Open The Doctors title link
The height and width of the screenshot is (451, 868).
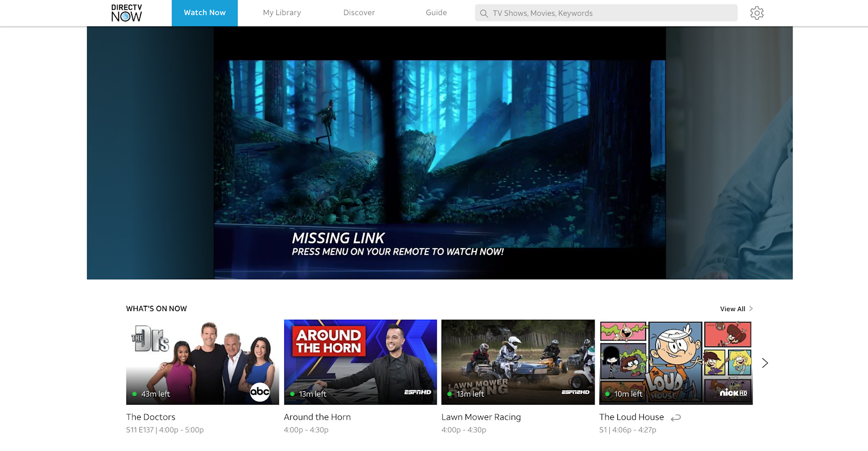click(x=151, y=417)
